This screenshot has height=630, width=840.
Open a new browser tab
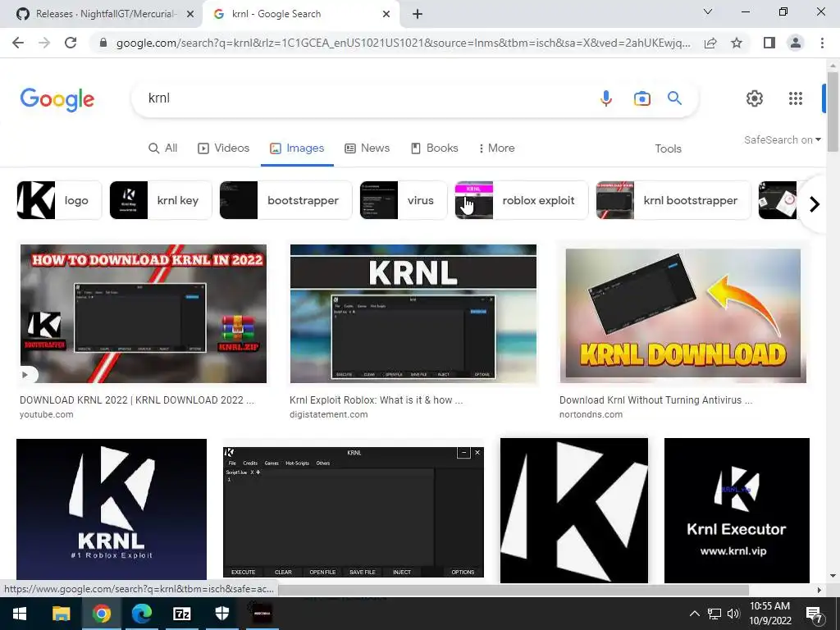tap(418, 14)
